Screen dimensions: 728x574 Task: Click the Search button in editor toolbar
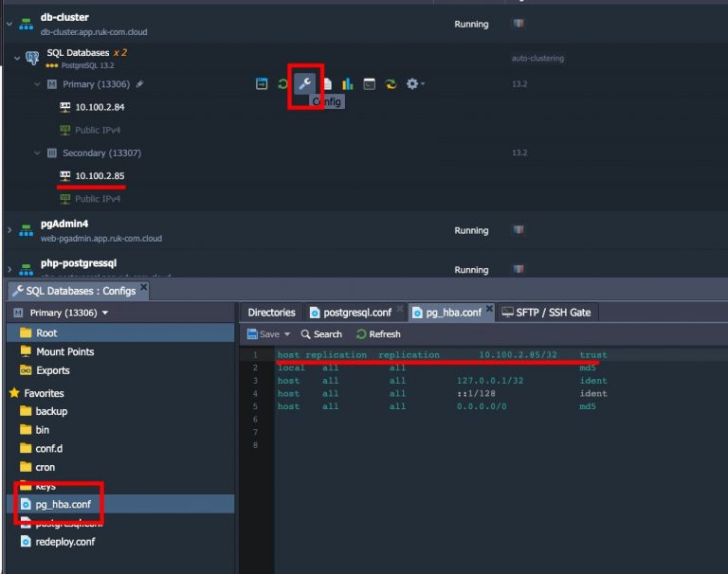[x=321, y=334]
